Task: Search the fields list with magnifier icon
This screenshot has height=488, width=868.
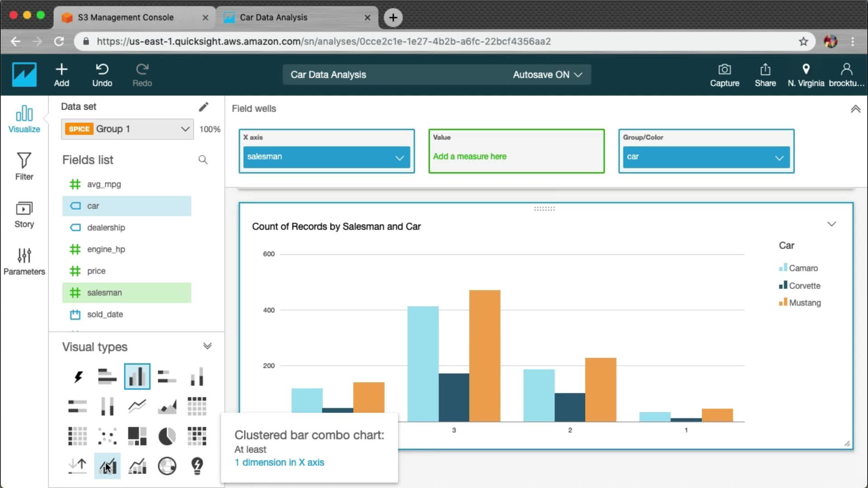Action: point(203,160)
